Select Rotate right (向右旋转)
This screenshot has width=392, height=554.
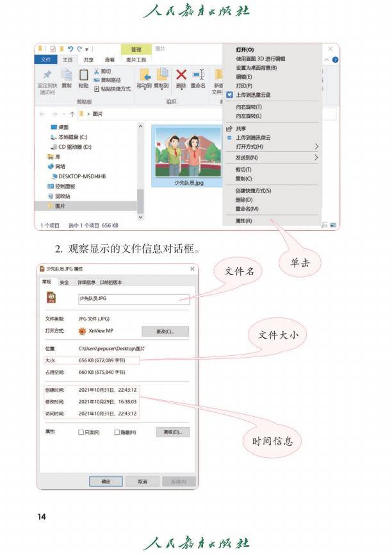pyautogui.click(x=249, y=106)
